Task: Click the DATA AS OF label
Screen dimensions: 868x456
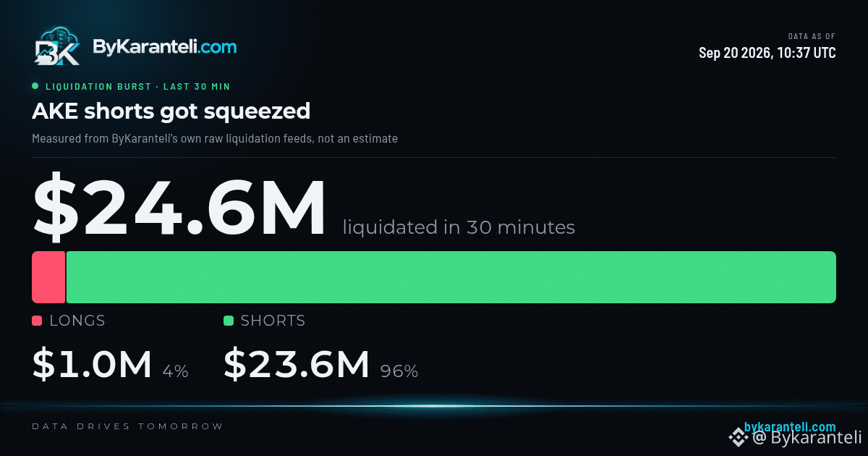Action: (812, 35)
